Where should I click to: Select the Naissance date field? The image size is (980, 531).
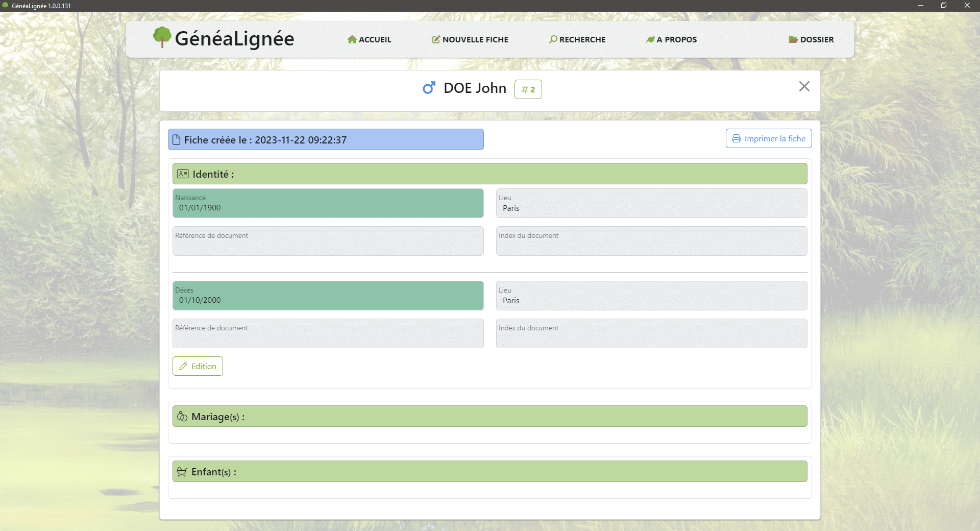pyautogui.click(x=328, y=204)
